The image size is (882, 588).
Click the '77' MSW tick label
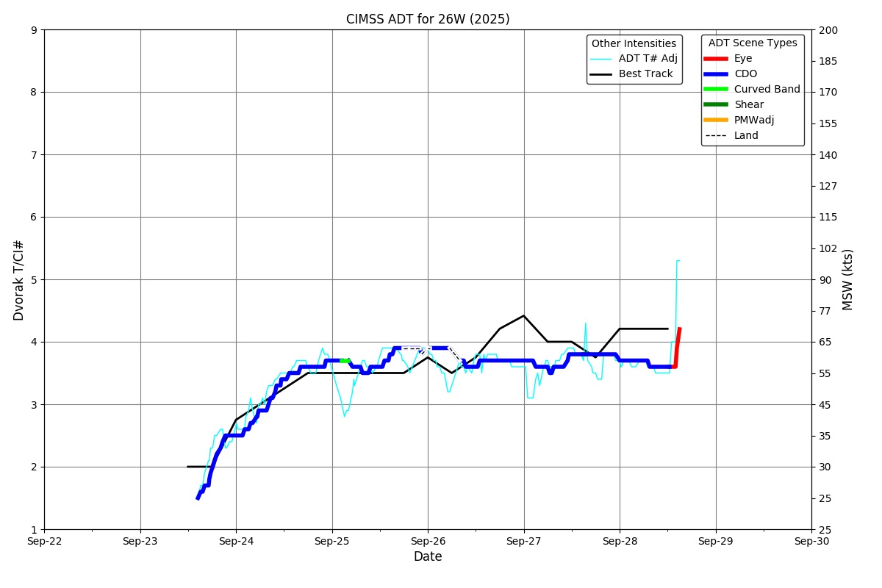tap(825, 311)
